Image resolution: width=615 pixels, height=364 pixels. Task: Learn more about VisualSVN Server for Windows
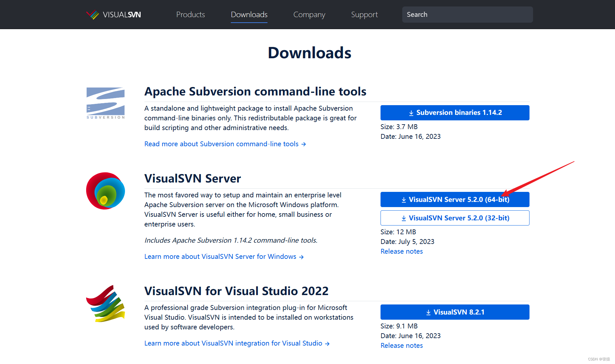click(224, 257)
